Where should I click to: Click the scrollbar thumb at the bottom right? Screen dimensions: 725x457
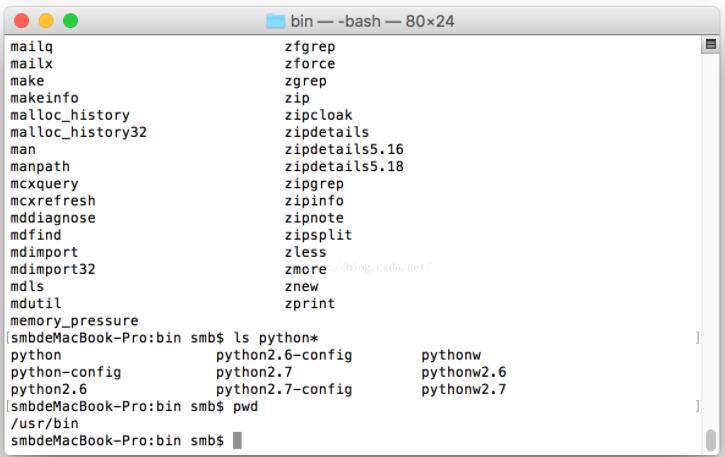pos(711,440)
